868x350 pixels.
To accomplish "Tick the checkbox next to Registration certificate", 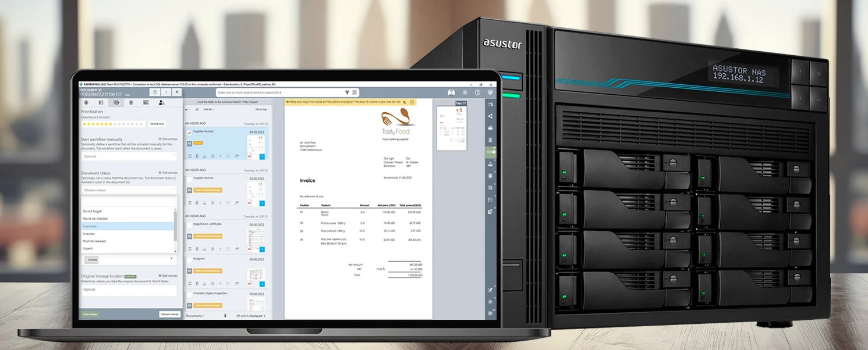I will coord(189,224).
